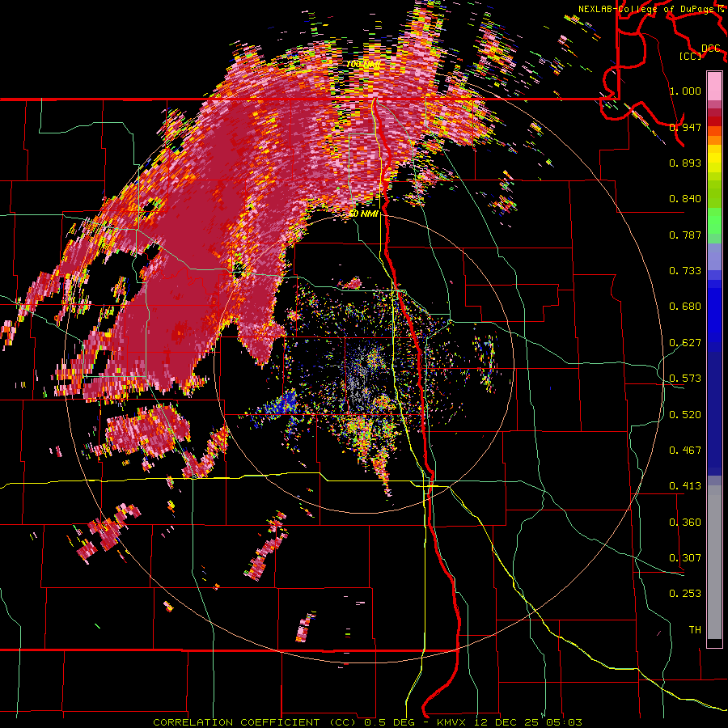The height and width of the screenshot is (728, 728).
Task: Select the 0.573 legend value
Action: tap(685, 379)
